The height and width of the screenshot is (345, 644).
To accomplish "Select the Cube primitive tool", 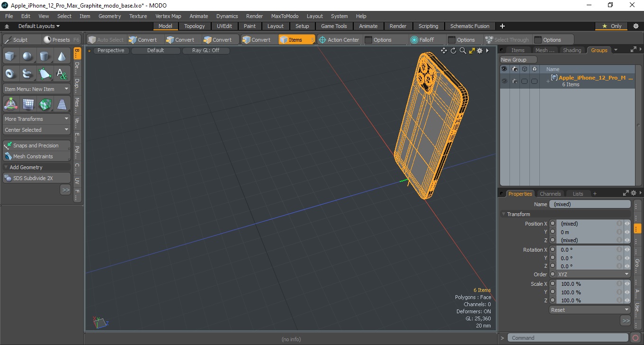I will click(x=10, y=56).
